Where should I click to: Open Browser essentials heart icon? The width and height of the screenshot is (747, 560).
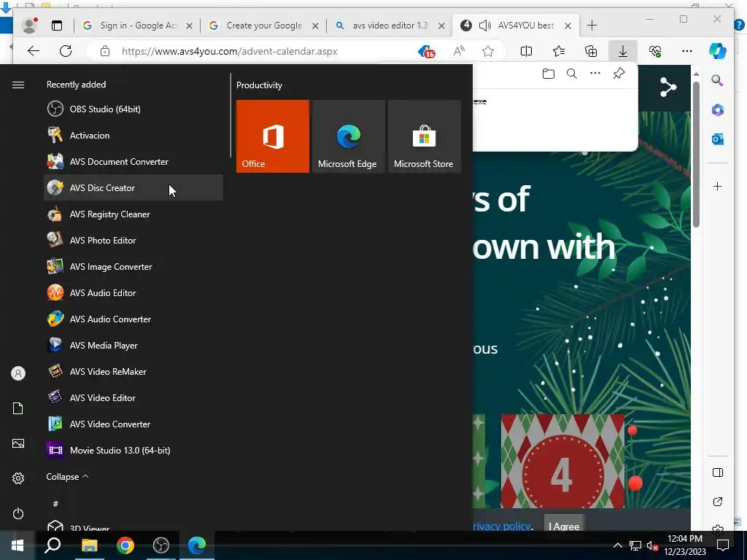655,51
